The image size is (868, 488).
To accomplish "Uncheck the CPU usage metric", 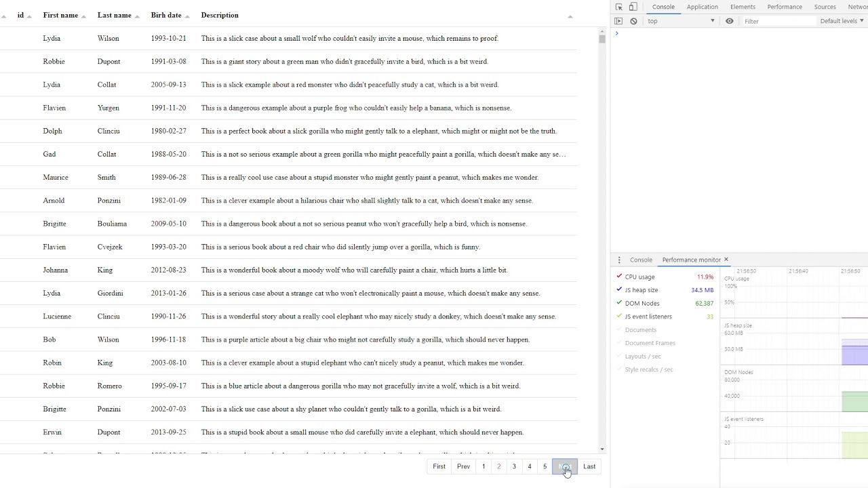I will pyautogui.click(x=619, y=277).
